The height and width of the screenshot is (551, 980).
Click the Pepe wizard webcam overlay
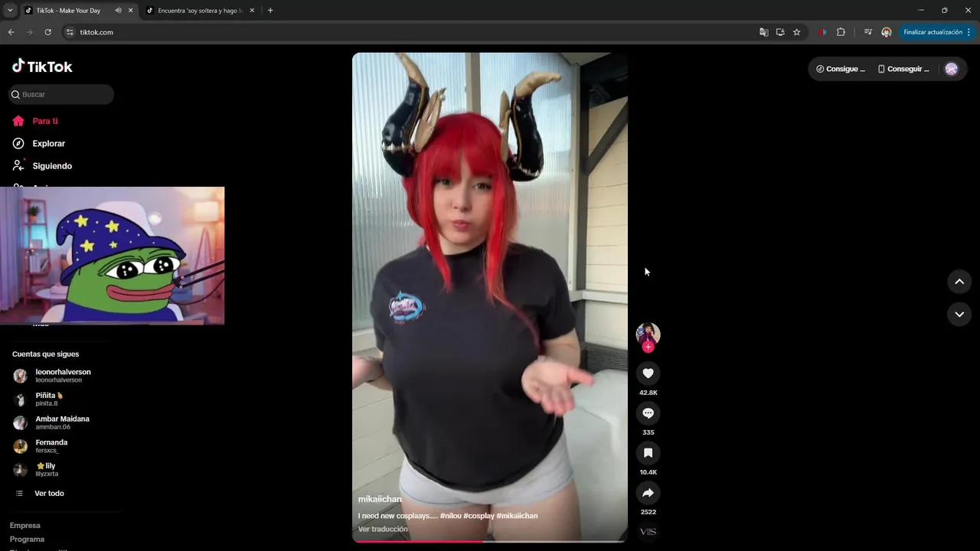click(112, 256)
